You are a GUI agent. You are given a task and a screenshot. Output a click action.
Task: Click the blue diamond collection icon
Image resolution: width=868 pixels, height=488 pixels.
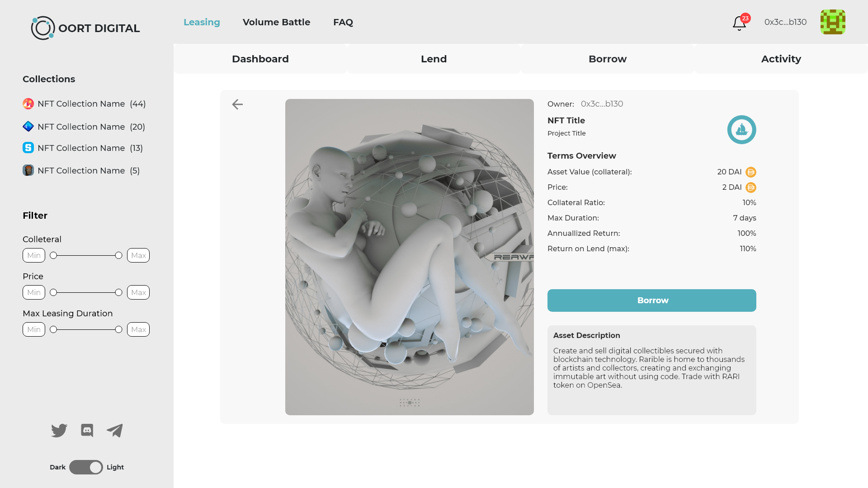pyautogui.click(x=28, y=127)
